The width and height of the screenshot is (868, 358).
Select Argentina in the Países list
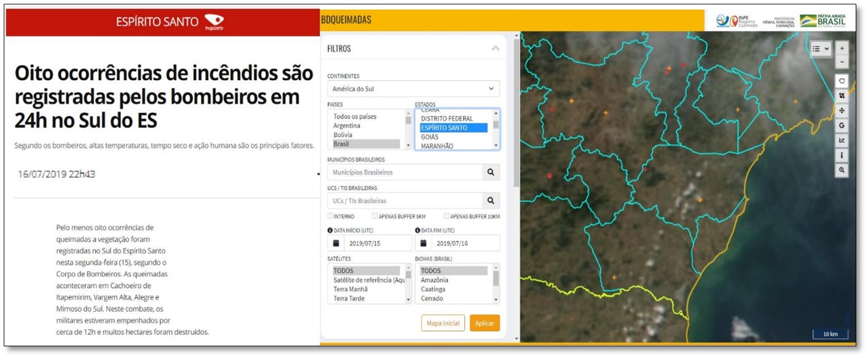(346, 125)
